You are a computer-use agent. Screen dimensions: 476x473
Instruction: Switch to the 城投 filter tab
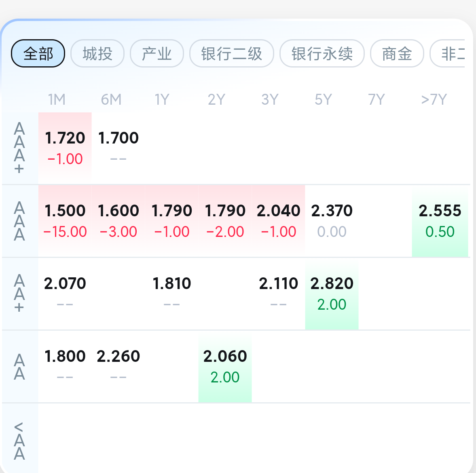(x=97, y=53)
